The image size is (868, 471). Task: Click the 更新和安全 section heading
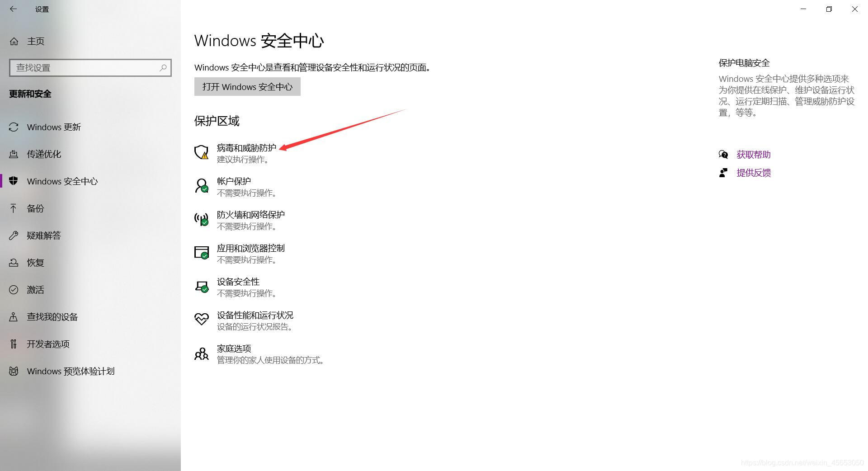click(x=30, y=94)
